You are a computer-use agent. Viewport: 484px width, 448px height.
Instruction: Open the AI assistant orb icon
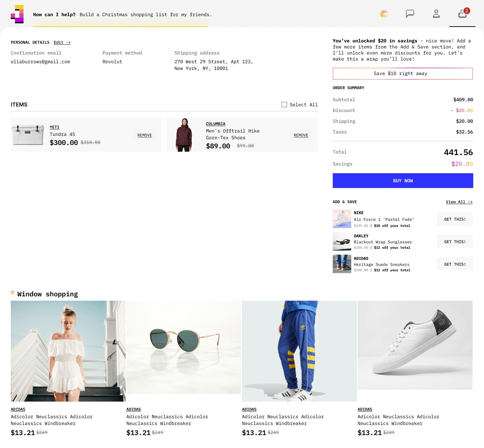[x=384, y=14]
